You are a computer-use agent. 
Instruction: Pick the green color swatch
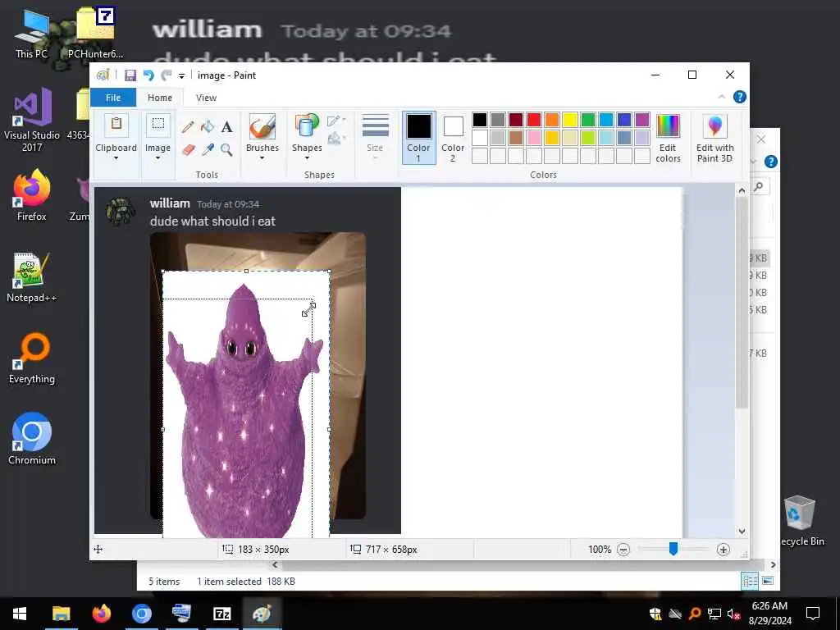(x=588, y=120)
